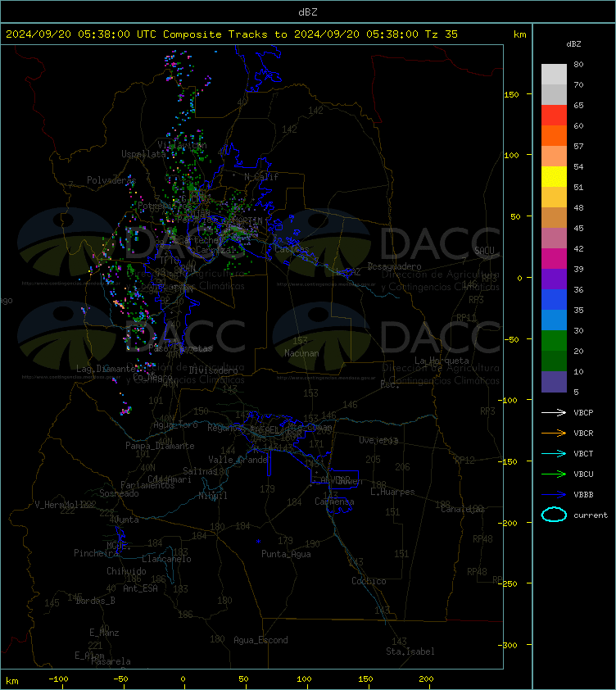Image resolution: width=616 pixels, height=690 pixels.
Task: Click the 'VBCU' legend label
Action: coord(583,474)
